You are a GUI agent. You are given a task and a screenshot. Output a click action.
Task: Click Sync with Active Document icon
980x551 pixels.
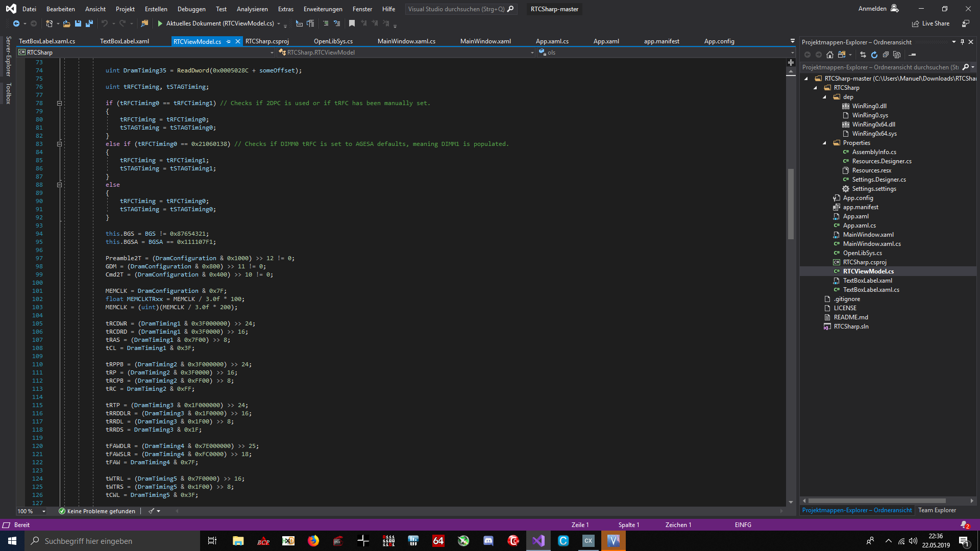tap(863, 55)
